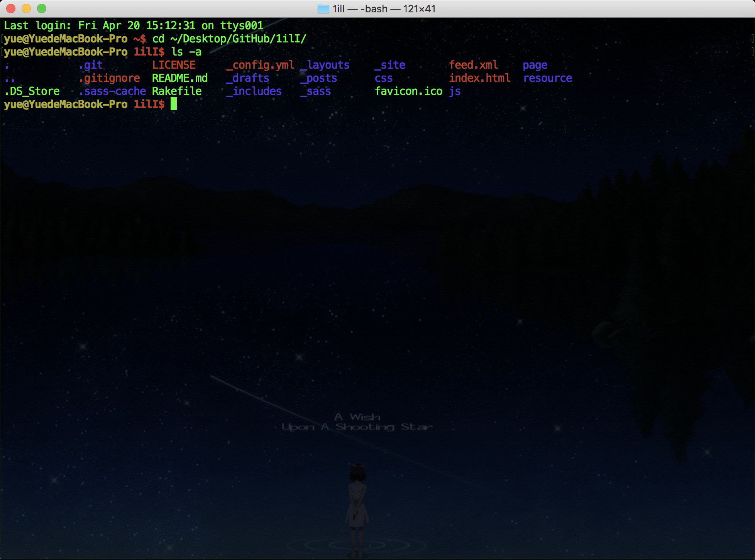
Task: Click the .sass-cache directory name
Action: coord(112,91)
